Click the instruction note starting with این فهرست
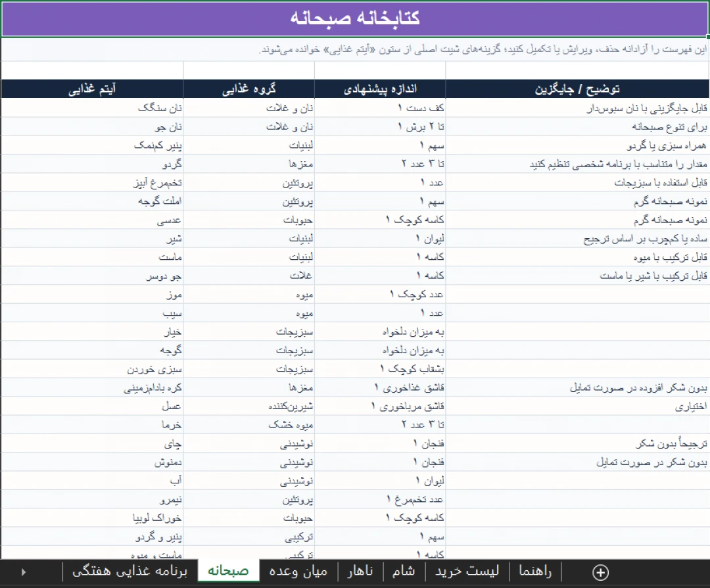Screen dimensions: 710x588 click(x=355, y=49)
